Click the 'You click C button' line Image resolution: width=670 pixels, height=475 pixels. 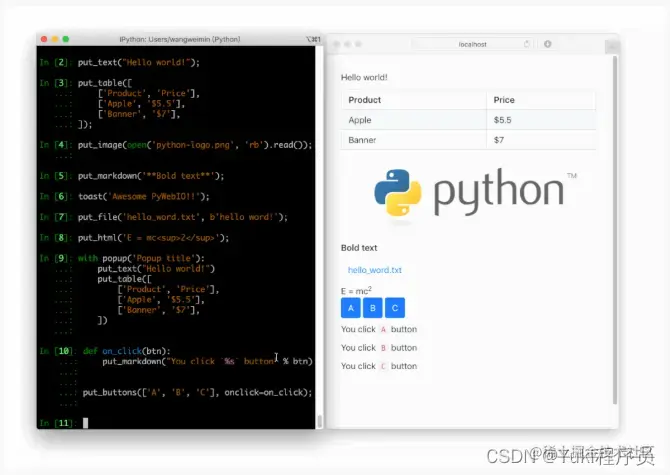point(379,366)
